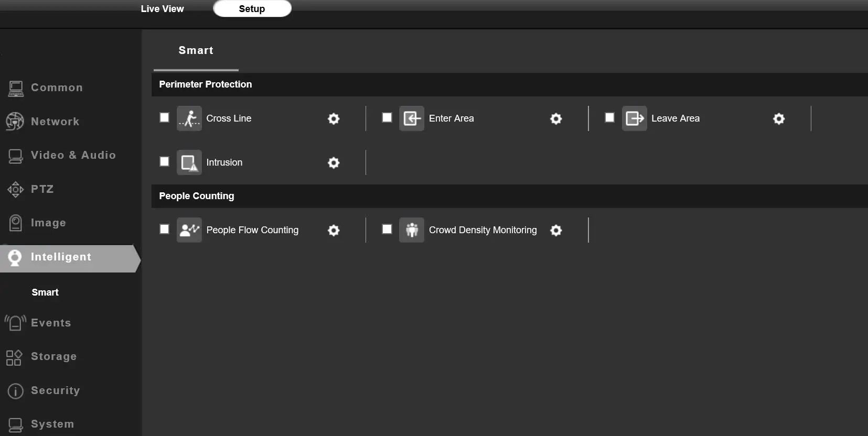Enable the Leave Area checkbox
Screen dimensions: 868x436
pyautogui.click(x=609, y=117)
